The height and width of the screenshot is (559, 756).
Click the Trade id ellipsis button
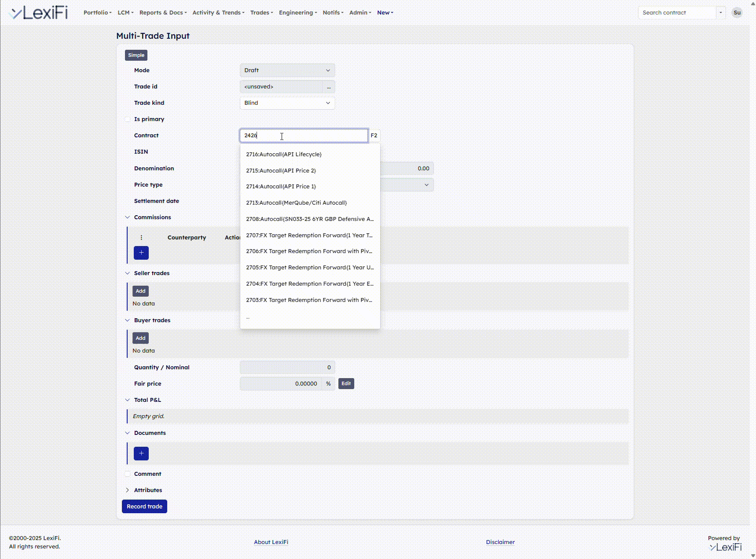point(329,87)
